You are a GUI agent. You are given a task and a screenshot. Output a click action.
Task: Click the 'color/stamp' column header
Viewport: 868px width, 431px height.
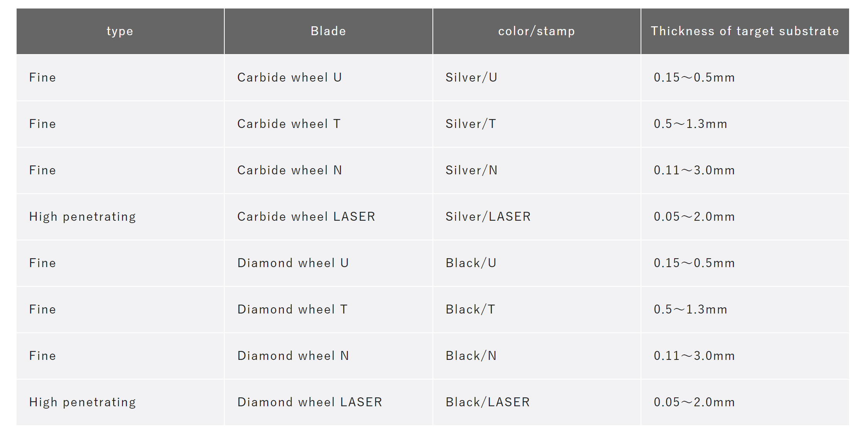point(537,31)
